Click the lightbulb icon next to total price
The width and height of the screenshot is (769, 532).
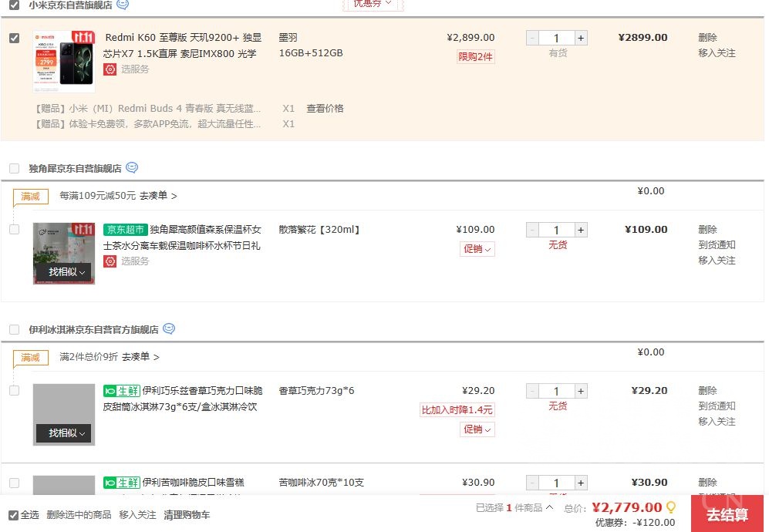click(671, 507)
